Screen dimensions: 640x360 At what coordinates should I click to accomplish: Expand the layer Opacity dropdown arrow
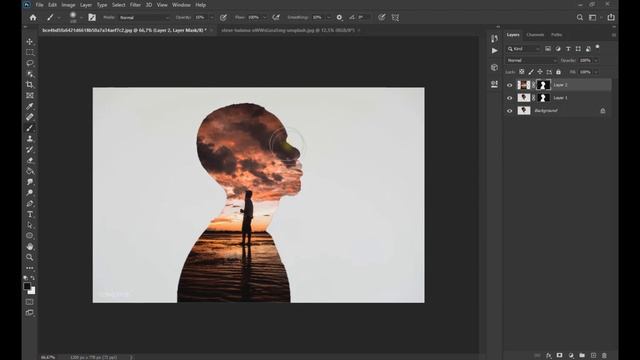click(x=596, y=60)
